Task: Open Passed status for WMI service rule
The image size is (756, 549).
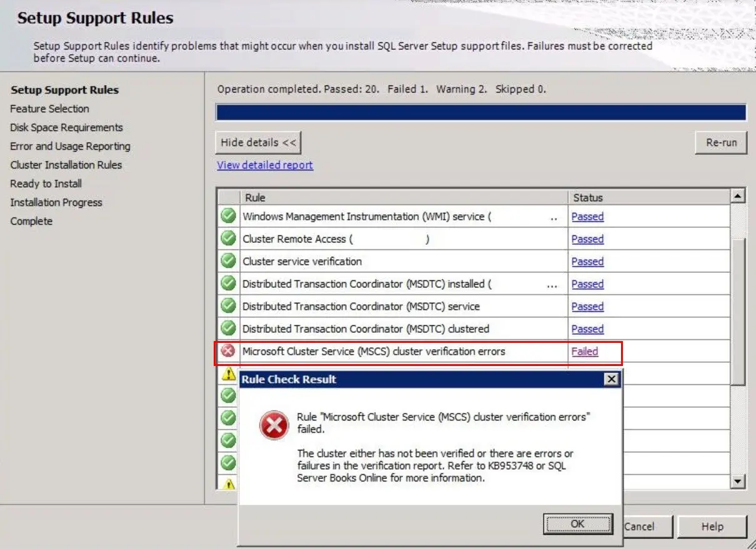Action: tap(587, 217)
